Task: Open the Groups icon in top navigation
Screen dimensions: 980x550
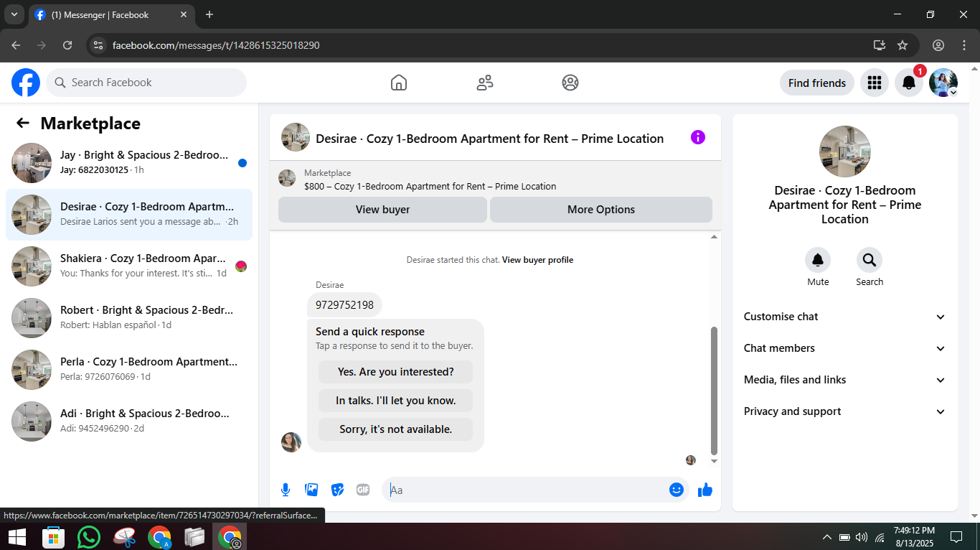Action: [570, 83]
